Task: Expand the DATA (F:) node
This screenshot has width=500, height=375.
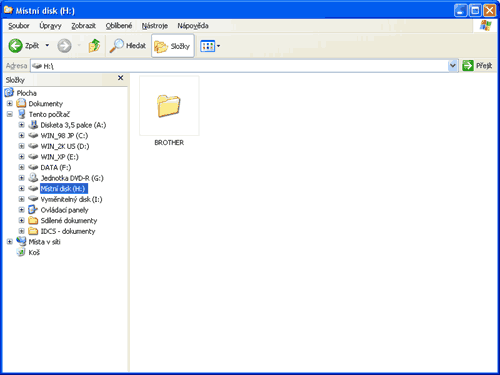Action: point(22,167)
